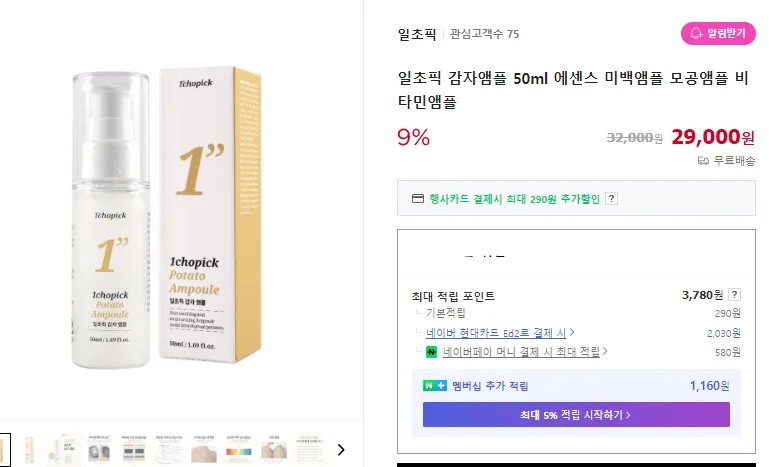Expand chevron after 네이버페이 머니 적립
Viewport: 769px width, 467px height.
pyautogui.click(x=605, y=351)
